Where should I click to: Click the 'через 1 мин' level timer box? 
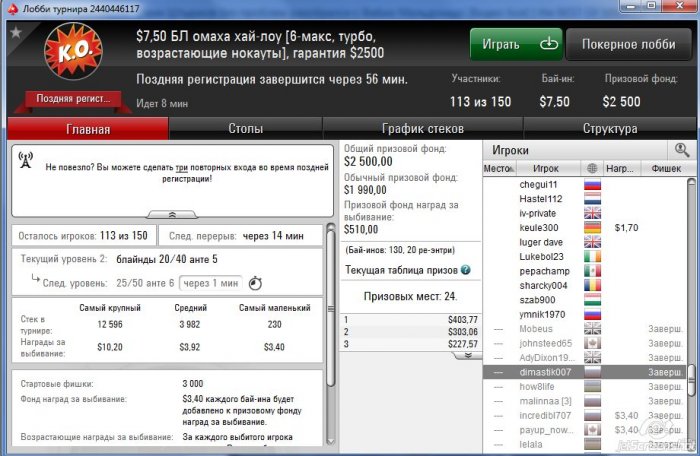211,283
